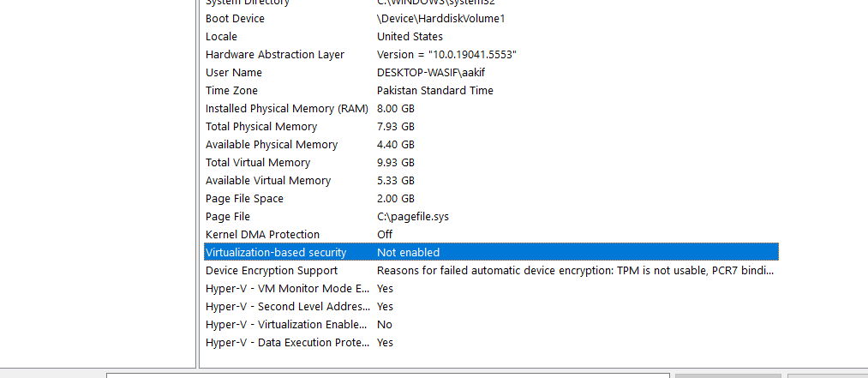Select the Total Virtual Memory row
The height and width of the screenshot is (378, 868).
[257, 163]
